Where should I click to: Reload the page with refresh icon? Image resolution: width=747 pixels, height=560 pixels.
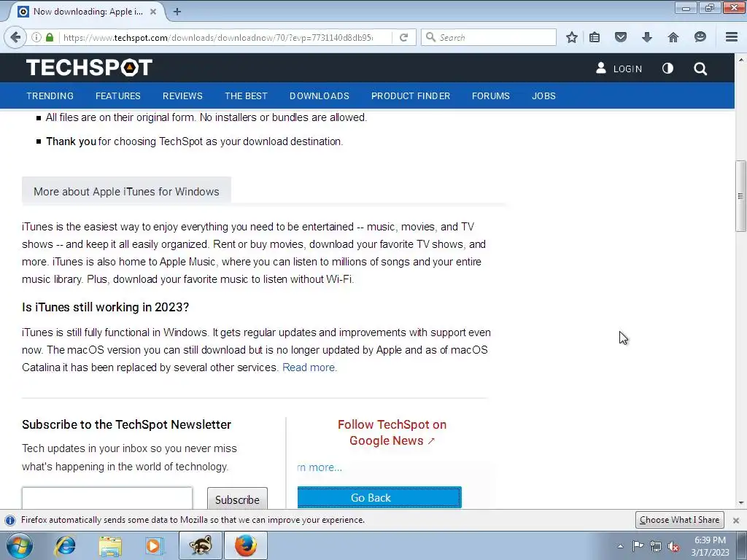pos(403,37)
